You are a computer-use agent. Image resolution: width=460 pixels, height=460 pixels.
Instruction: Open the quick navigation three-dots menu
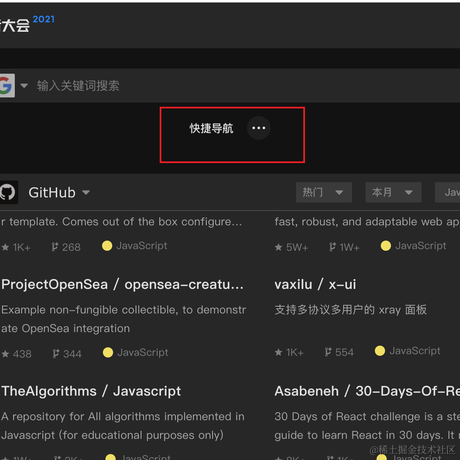258,128
